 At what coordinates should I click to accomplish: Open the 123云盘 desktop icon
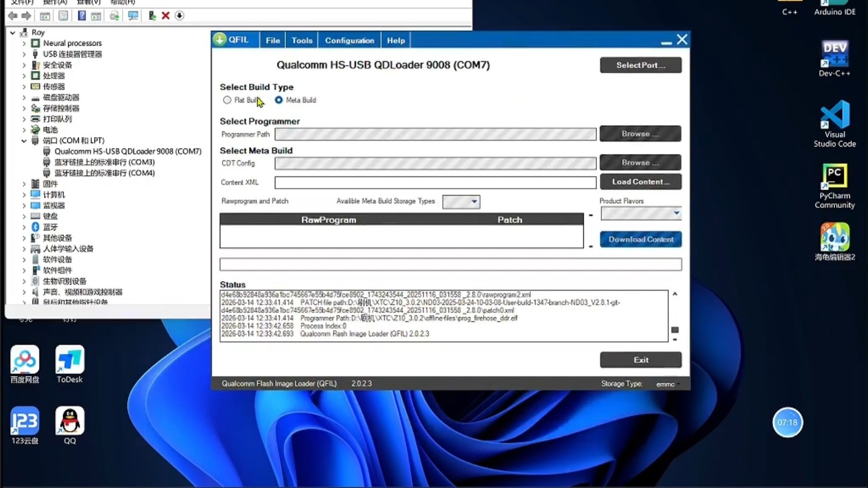click(25, 425)
